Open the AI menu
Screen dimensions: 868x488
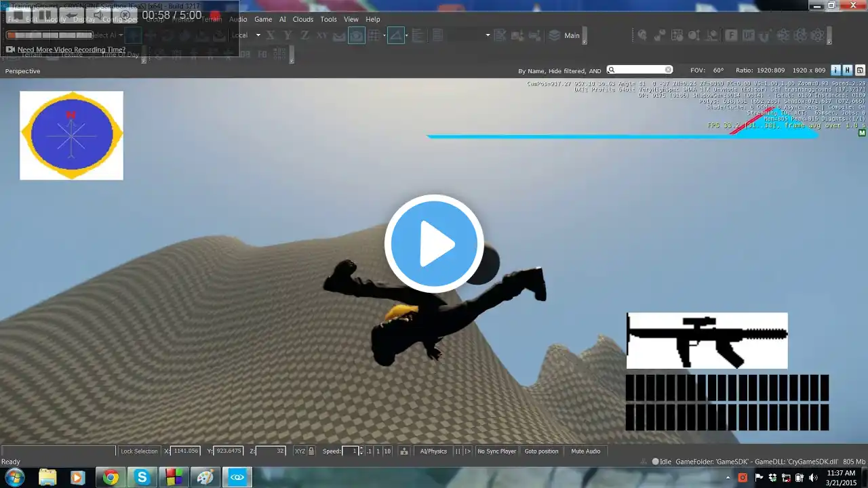click(283, 20)
